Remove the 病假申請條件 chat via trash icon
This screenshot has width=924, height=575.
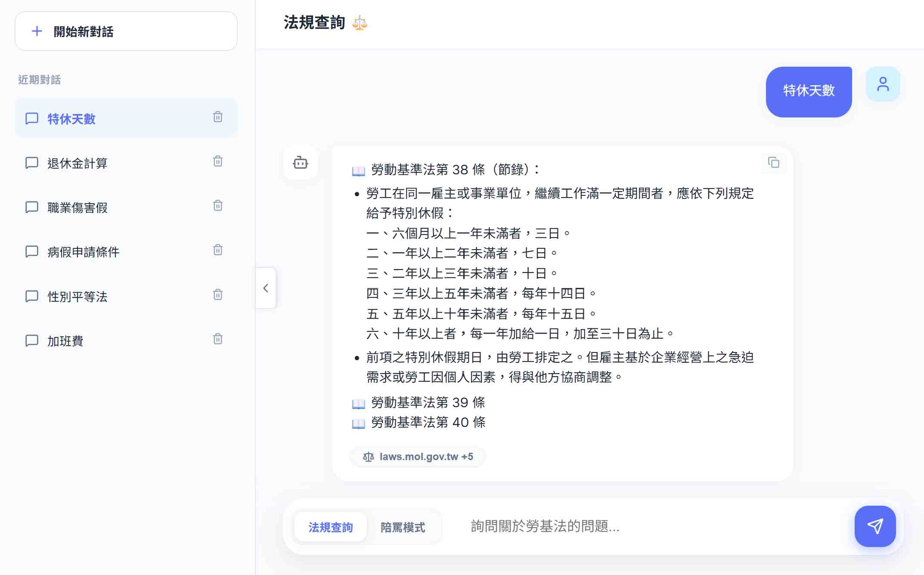click(218, 250)
